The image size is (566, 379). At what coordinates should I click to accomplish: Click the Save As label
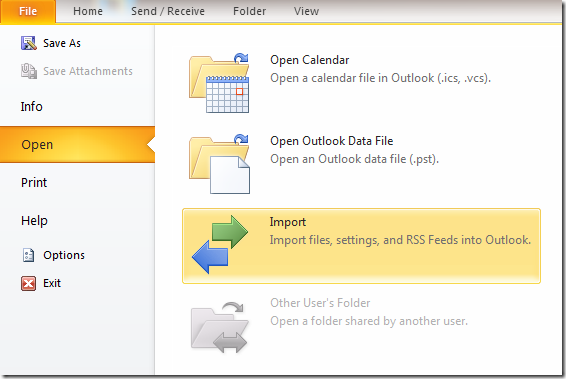click(62, 43)
